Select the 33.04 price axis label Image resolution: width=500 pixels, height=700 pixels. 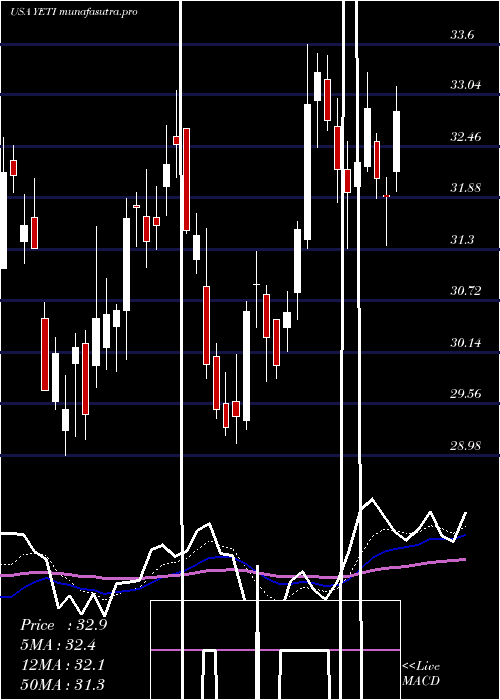click(x=466, y=85)
